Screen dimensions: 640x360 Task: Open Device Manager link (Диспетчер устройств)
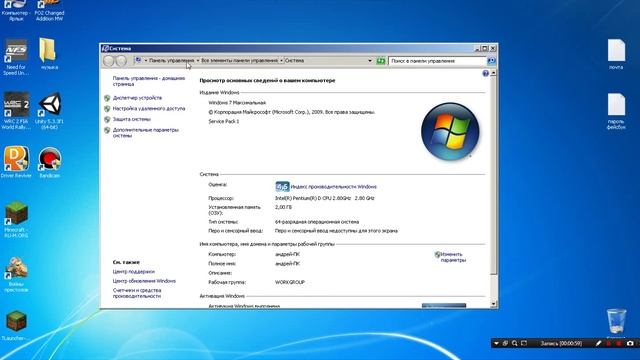pyautogui.click(x=137, y=98)
